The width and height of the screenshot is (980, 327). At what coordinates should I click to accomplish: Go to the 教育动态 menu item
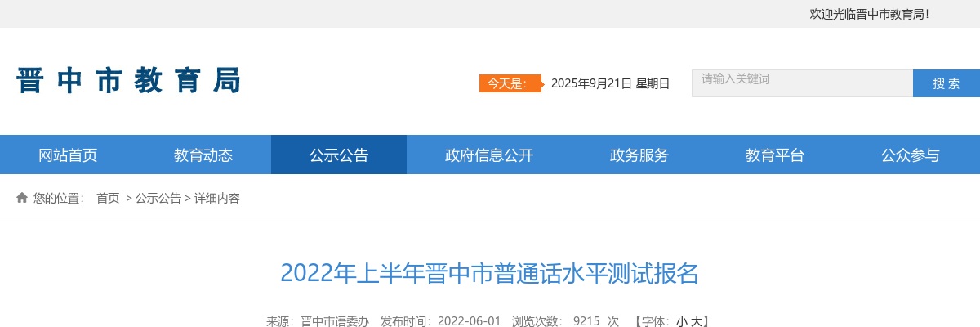point(203,155)
